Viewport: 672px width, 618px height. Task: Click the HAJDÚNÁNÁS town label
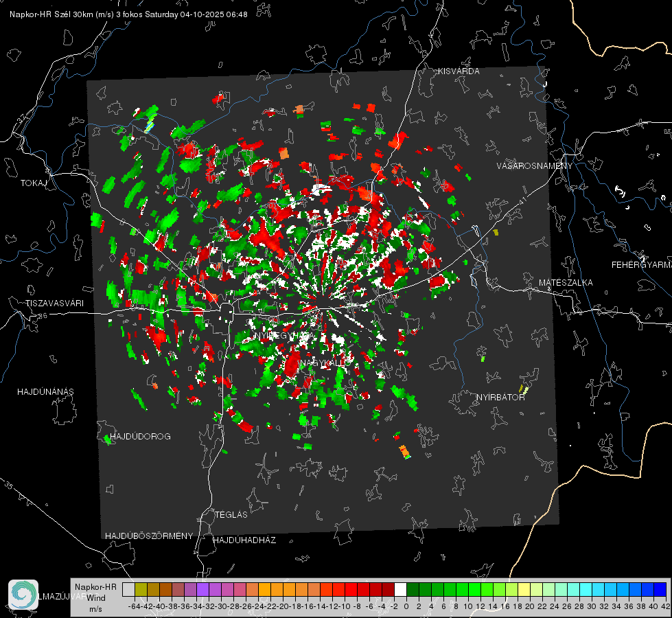(x=45, y=392)
